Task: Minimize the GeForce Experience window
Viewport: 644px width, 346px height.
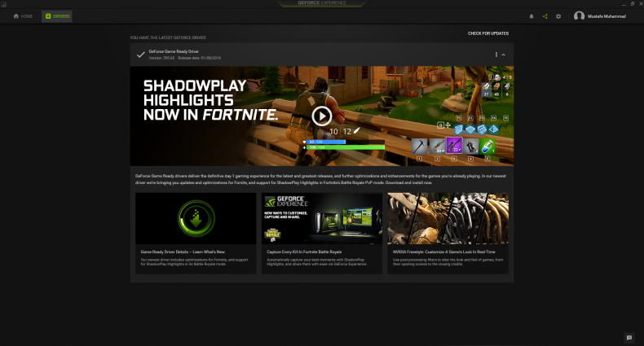Action: point(624,4)
